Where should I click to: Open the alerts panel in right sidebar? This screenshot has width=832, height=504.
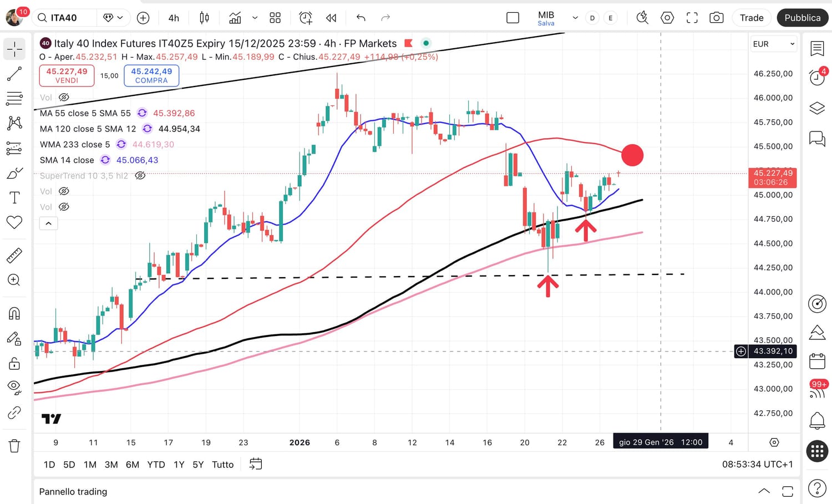pos(817,77)
